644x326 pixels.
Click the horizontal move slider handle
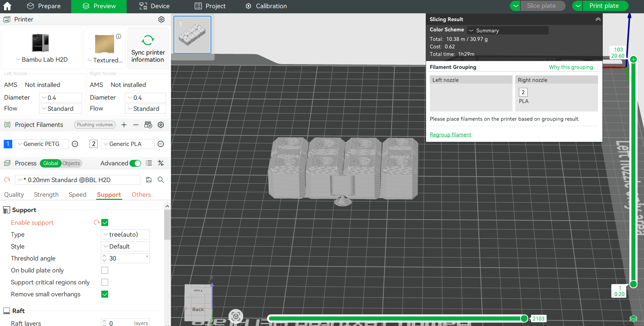[524, 318]
